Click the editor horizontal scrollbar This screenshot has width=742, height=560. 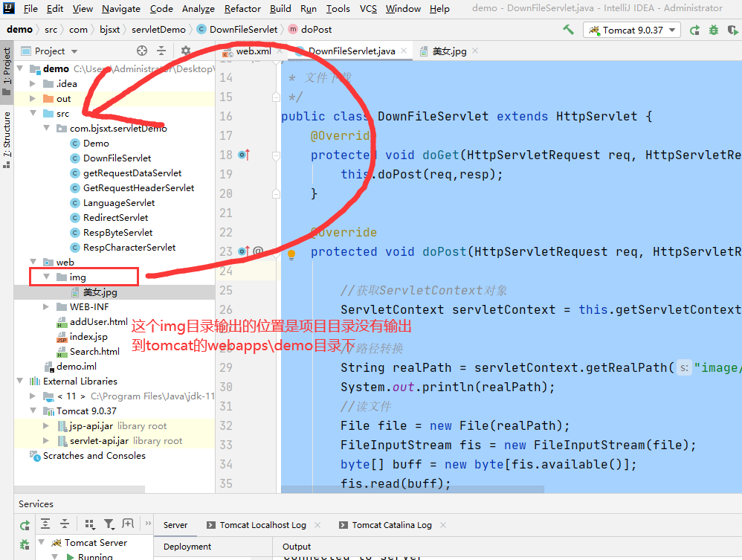[x=413, y=489]
